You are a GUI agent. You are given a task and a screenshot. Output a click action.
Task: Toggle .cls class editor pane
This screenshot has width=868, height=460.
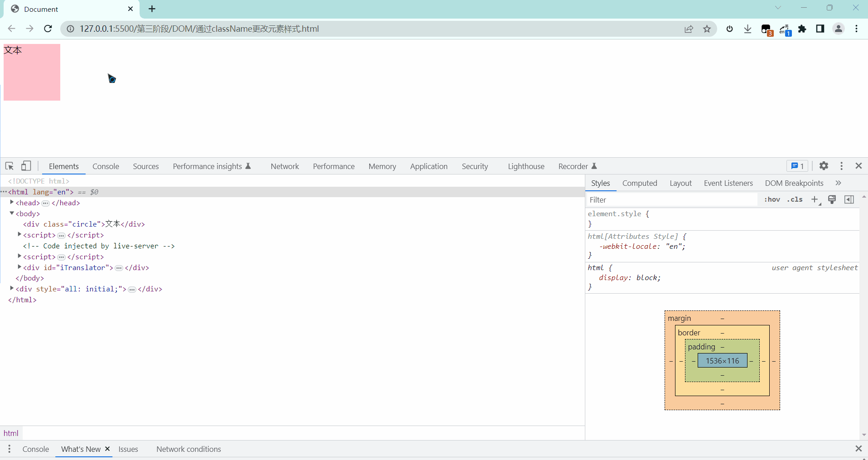tap(795, 199)
